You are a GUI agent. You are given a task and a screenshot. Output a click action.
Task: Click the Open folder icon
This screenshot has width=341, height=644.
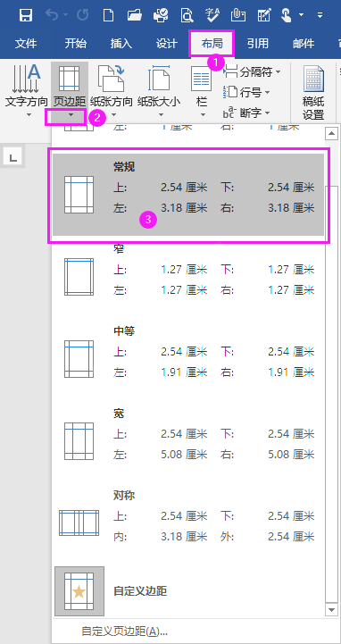[x=134, y=15]
